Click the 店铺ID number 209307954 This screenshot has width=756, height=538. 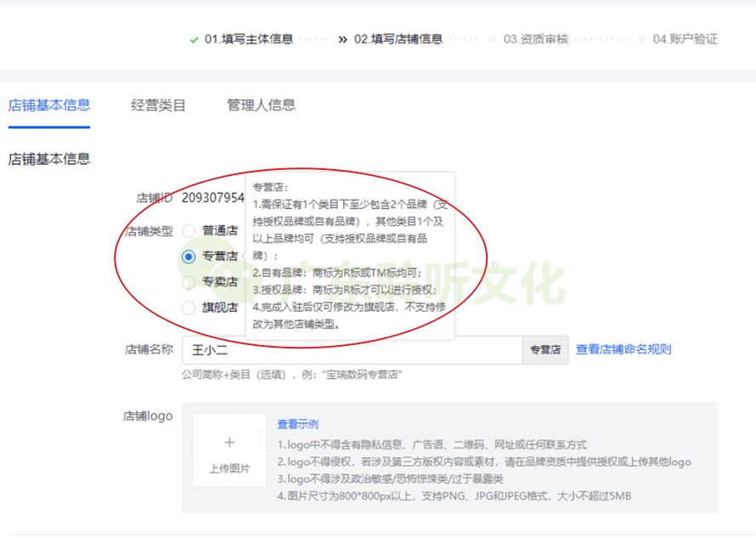pyautogui.click(x=213, y=198)
